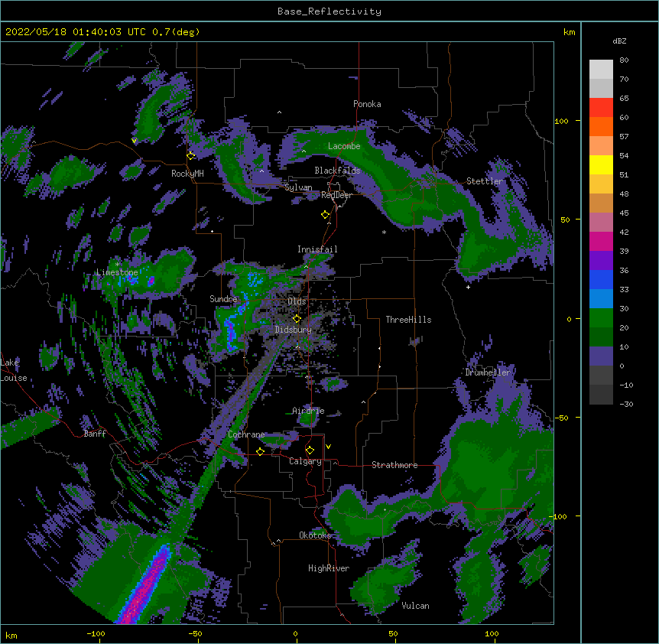Click the yellow diamond marker above Calgary label
The height and width of the screenshot is (644, 659).
[310, 450]
